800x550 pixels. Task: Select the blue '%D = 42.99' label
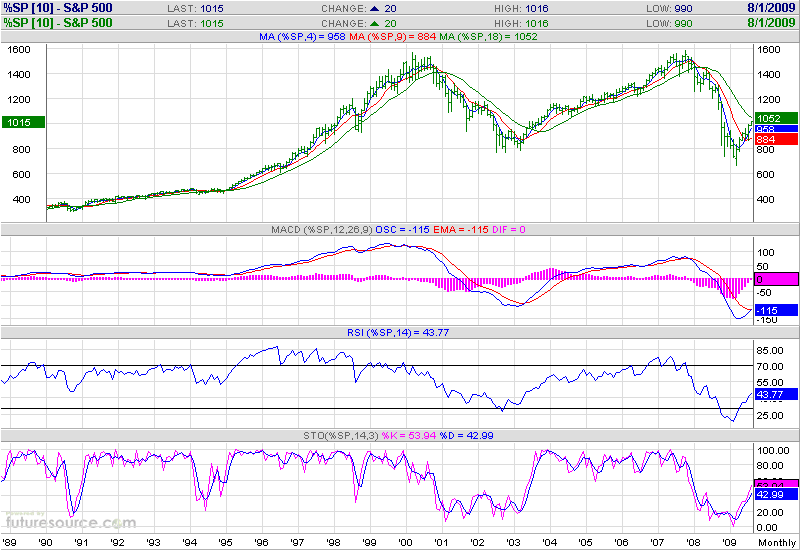coord(467,436)
